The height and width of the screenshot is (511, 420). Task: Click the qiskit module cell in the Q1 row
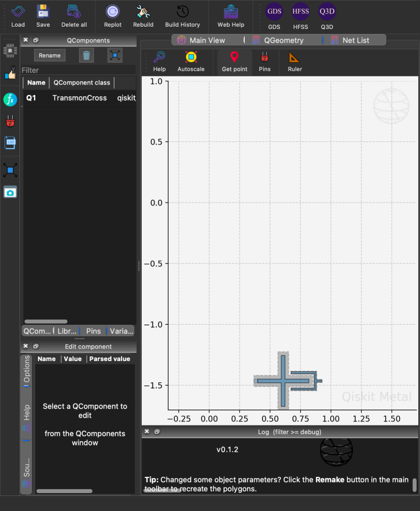pyautogui.click(x=126, y=98)
